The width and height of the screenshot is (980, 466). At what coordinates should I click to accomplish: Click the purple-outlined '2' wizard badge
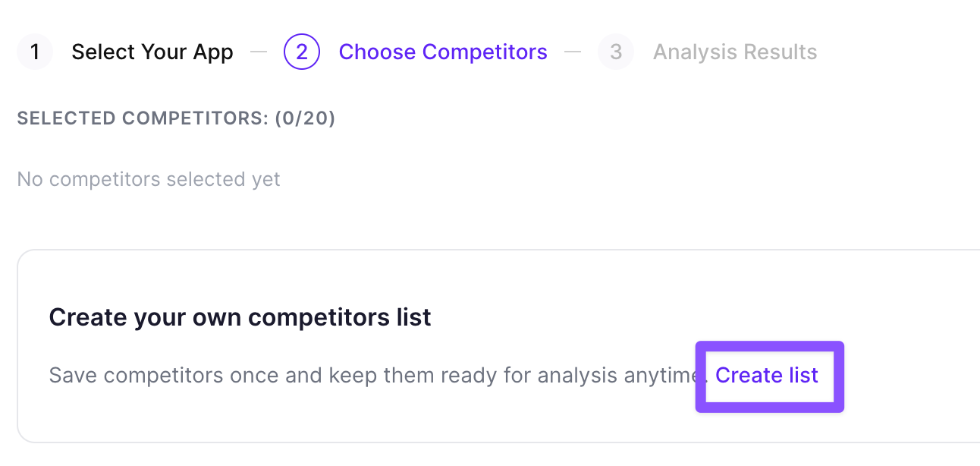coord(302,52)
